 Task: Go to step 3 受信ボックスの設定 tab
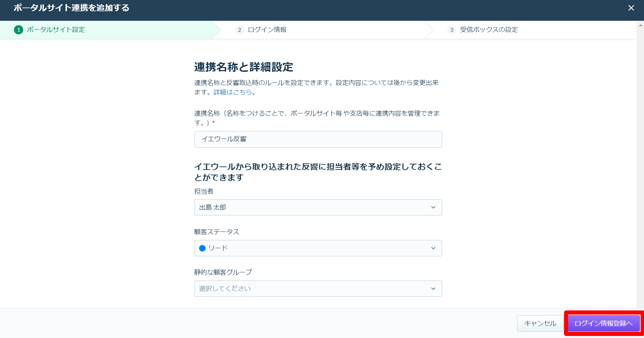pos(530,30)
